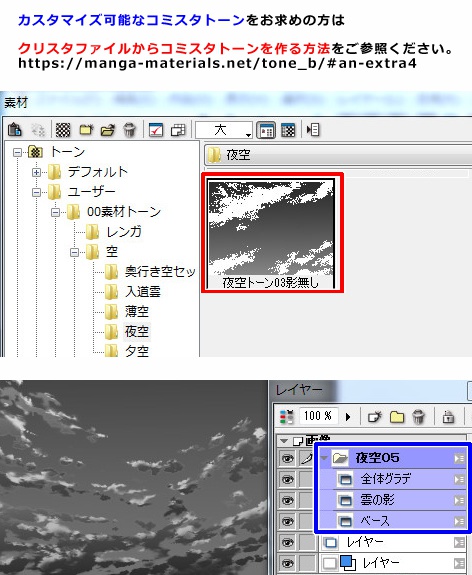The height and width of the screenshot is (575, 472).
Task: Click the 夜空 folder path bar
Action: coord(337,155)
